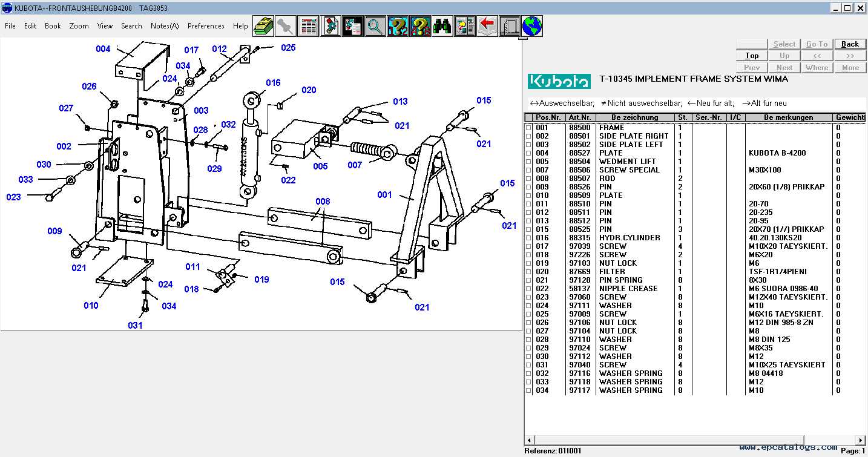Click the SCREW SPECIAL description cell
The width and height of the screenshot is (868, 457).
[630, 170]
